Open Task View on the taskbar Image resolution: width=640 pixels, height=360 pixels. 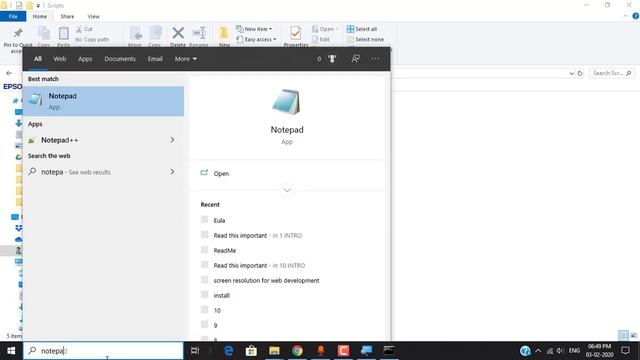(195, 351)
